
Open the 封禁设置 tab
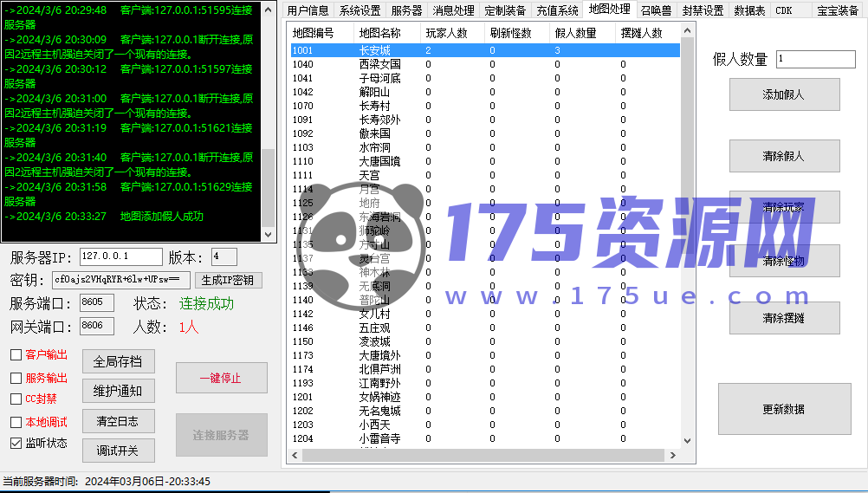[703, 10]
